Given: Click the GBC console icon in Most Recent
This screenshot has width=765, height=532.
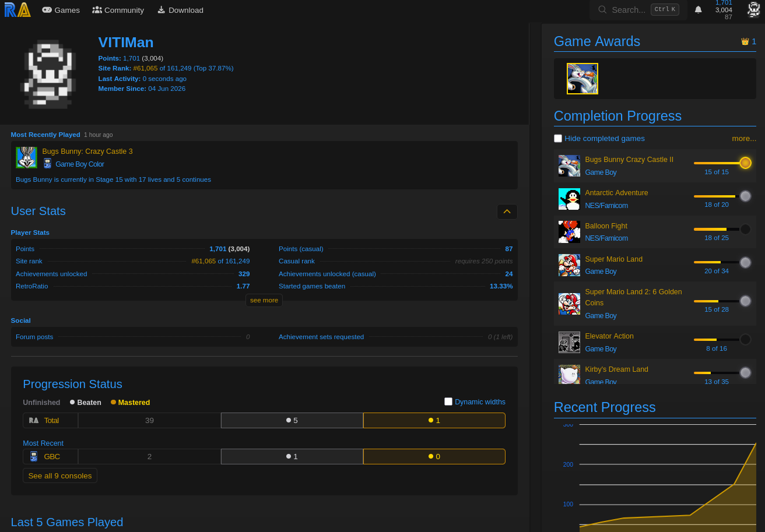Looking at the screenshot, I should [x=34, y=456].
